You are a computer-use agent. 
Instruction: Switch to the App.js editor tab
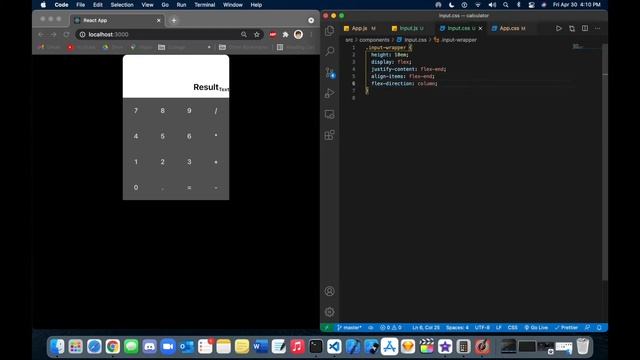(x=360, y=28)
